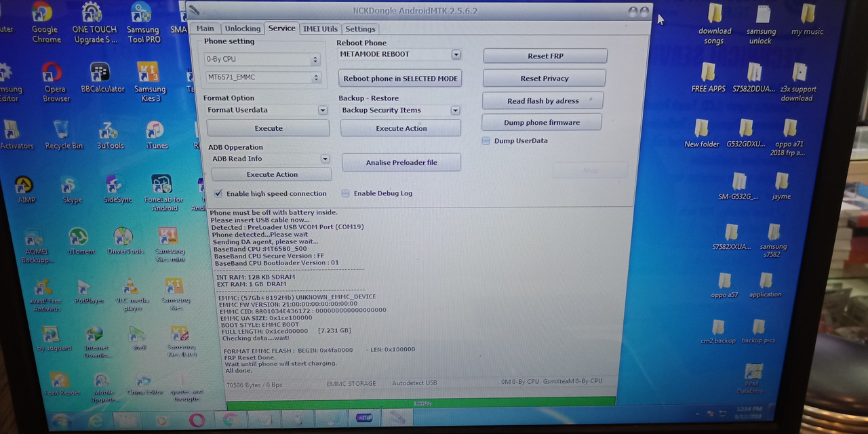Open Opera from the taskbar
This screenshot has width=868, height=434.
[x=197, y=420]
